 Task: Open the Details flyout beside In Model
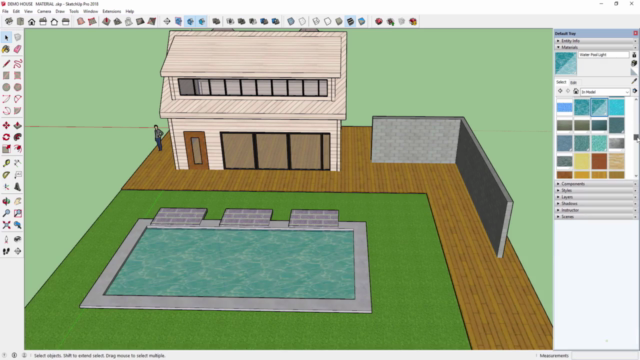[635, 91]
